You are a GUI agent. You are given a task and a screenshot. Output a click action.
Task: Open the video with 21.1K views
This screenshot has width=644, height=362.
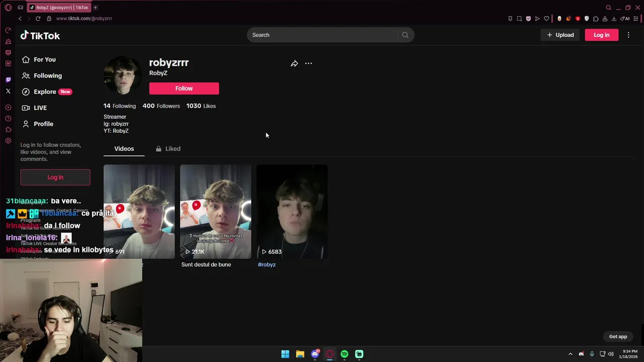(x=215, y=212)
